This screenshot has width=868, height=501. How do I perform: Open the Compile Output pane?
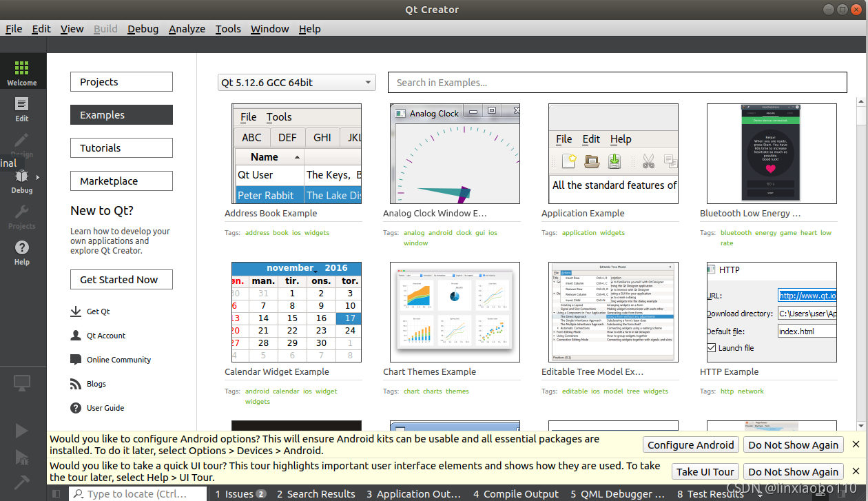click(x=516, y=493)
